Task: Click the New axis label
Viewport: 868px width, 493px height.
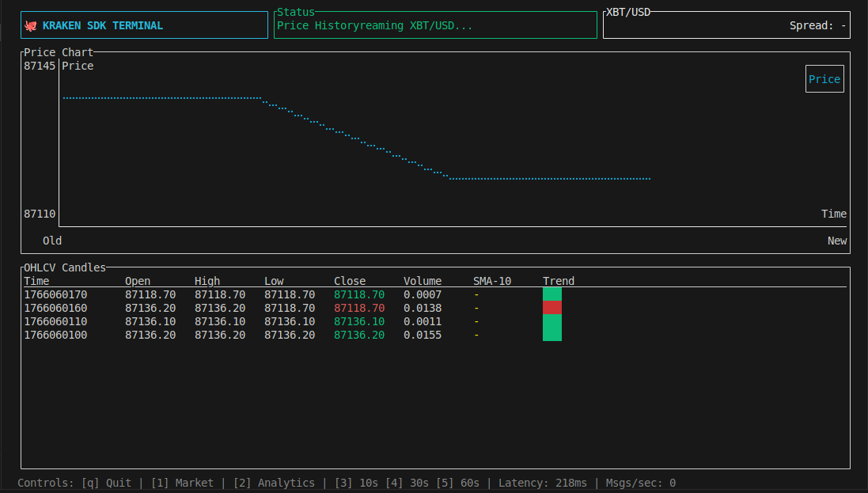Action: [x=837, y=241]
